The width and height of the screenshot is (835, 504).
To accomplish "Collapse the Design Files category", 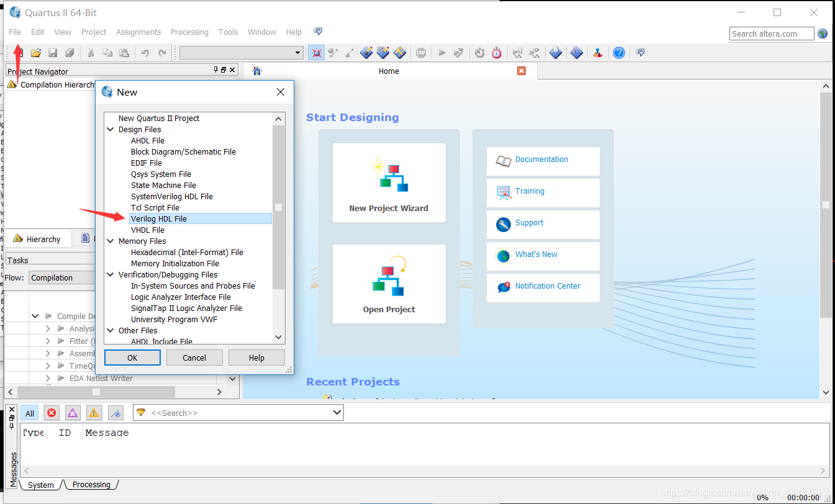I will [111, 130].
